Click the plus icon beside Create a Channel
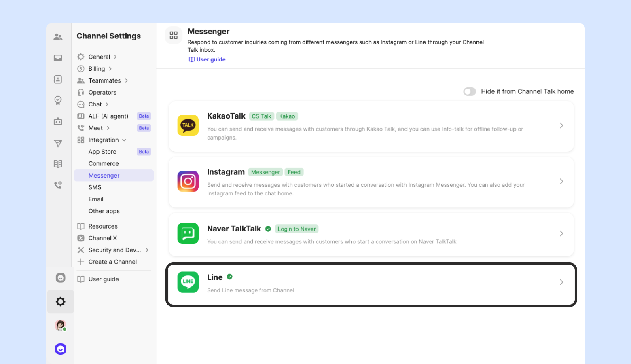 81,262
